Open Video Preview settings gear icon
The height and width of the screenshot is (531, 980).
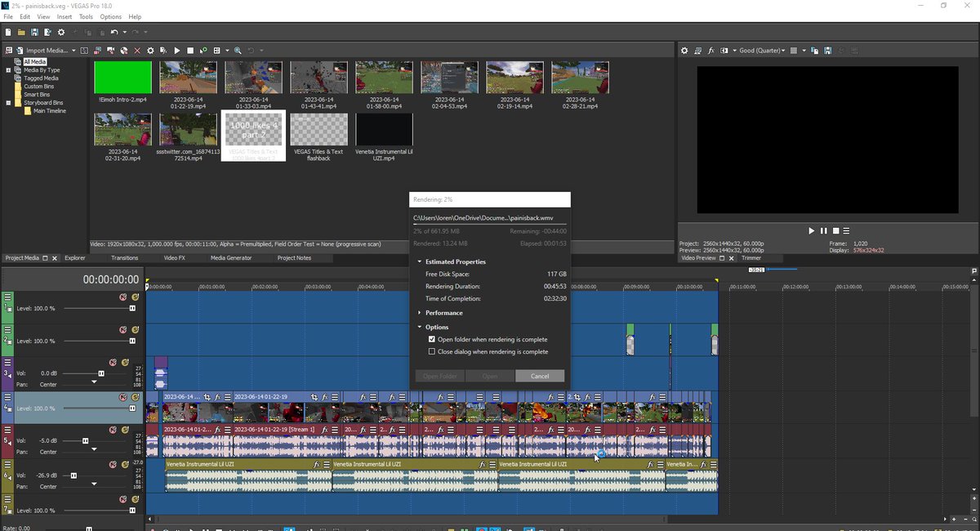tap(684, 51)
